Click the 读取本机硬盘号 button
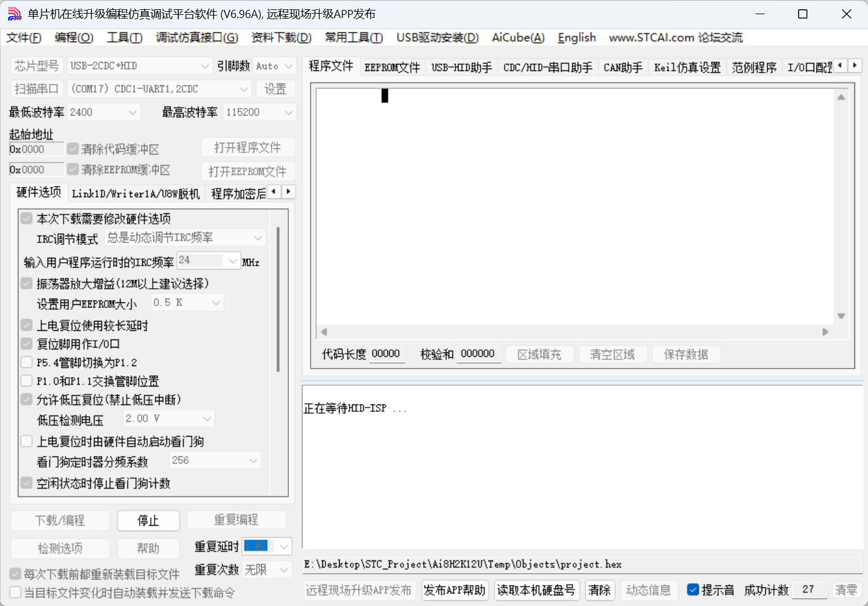The width and height of the screenshot is (868, 606). point(536,590)
